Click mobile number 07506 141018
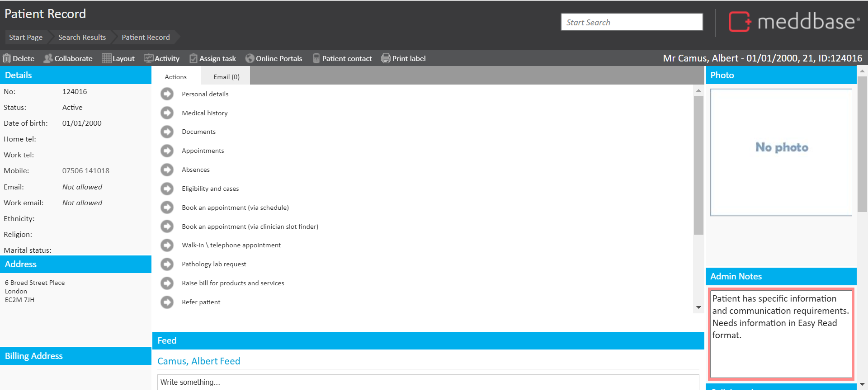The image size is (868, 392). click(x=86, y=170)
